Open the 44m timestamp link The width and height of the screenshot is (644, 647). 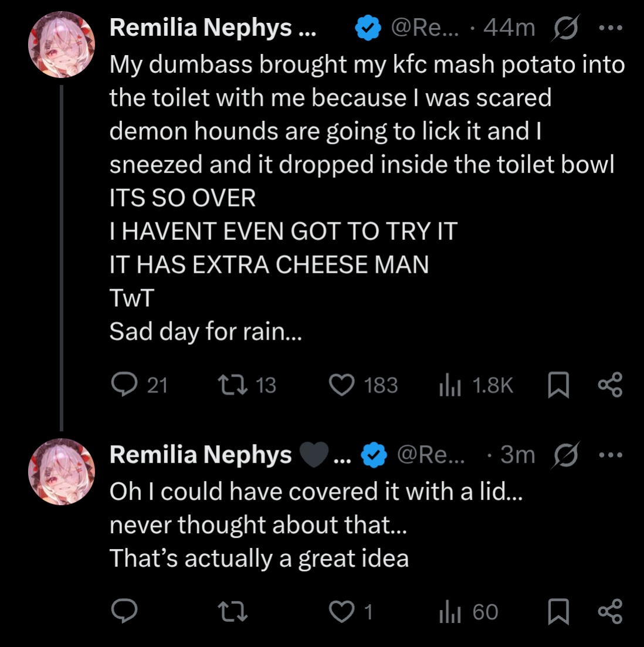[x=509, y=28]
